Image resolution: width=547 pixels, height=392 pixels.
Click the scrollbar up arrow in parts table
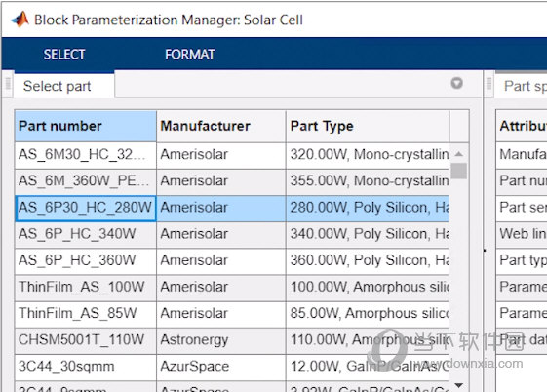(459, 154)
